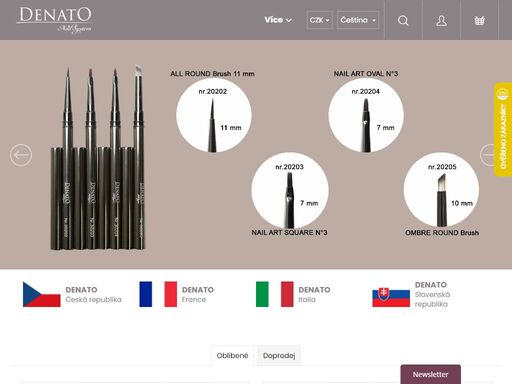Screen dimensions: 512x384
Task: Open DENATO Česká republika link
Action: coord(93,295)
